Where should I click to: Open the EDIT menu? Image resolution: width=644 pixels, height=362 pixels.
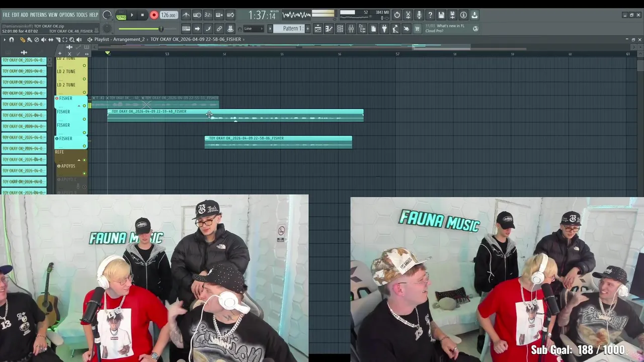pos(16,15)
